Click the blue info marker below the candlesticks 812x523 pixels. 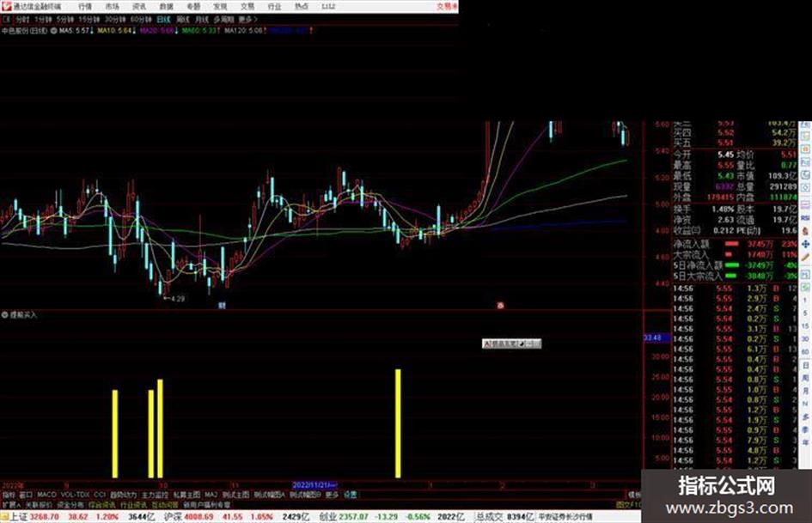click(222, 306)
